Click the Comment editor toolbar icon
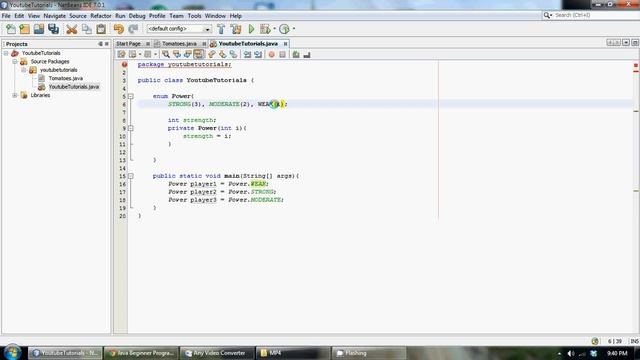The image size is (640, 360). (296, 54)
